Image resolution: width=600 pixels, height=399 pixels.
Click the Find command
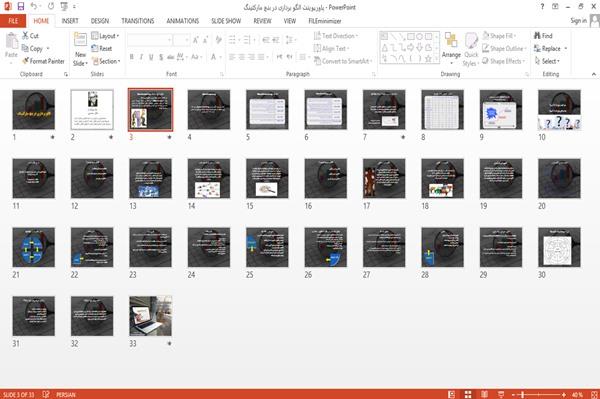[543, 36]
